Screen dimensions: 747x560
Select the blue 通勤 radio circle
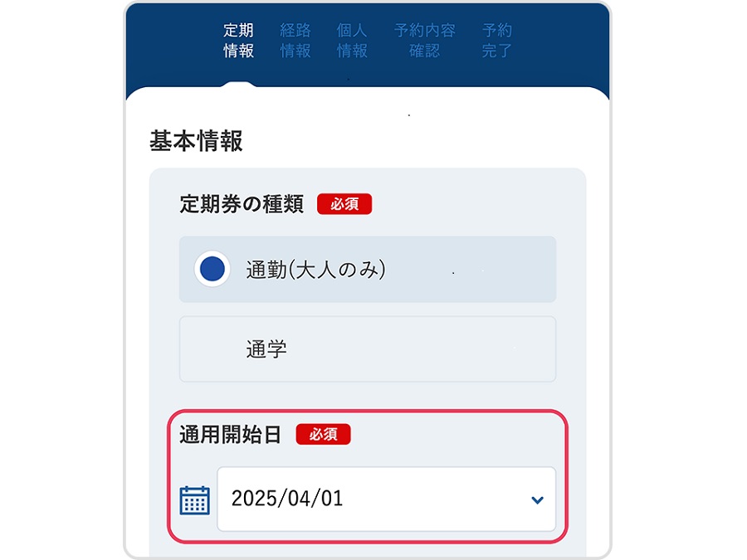coord(212,269)
